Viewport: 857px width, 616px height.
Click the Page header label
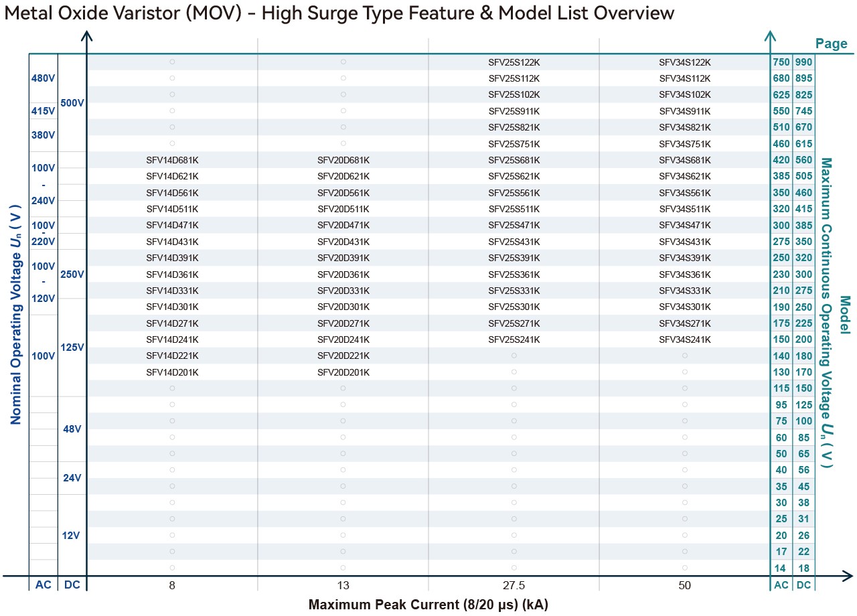[x=831, y=44]
